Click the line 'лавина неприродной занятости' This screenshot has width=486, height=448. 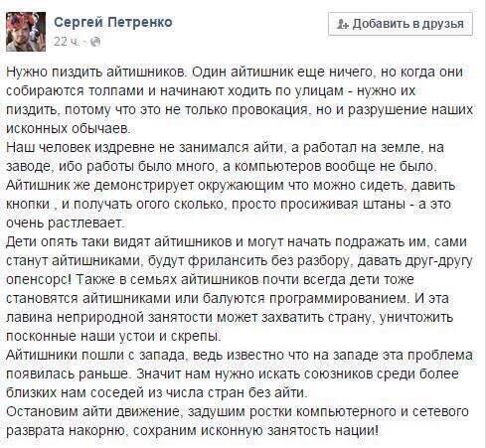230,317
